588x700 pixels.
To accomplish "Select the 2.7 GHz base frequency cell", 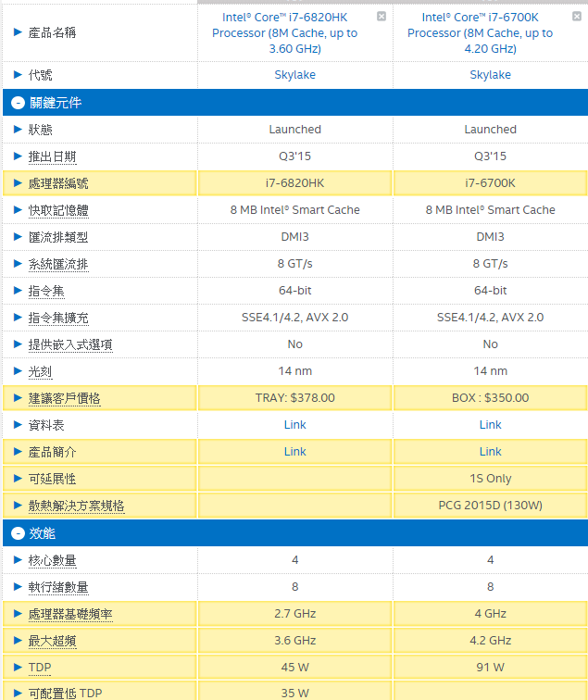I will tap(295, 614).
